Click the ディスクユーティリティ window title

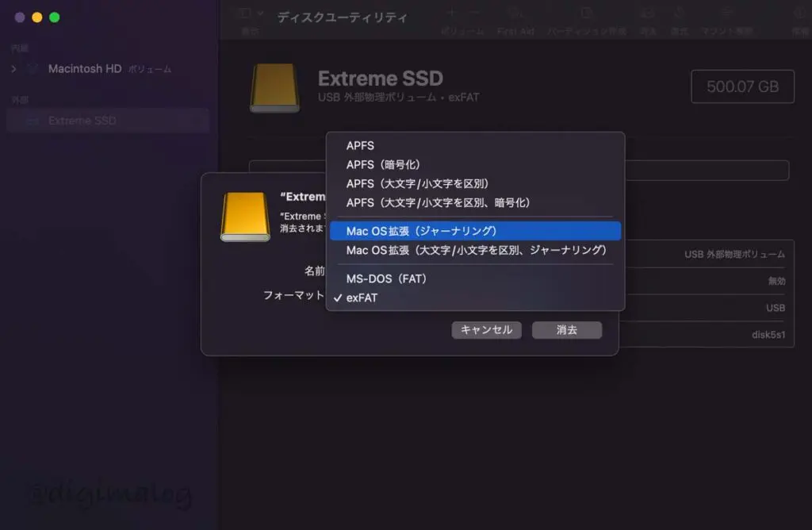(x=343, y=17)
